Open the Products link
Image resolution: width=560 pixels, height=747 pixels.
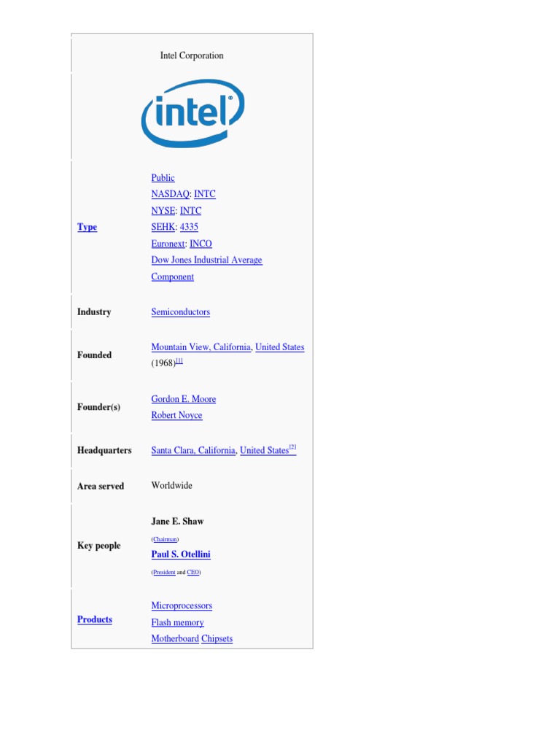(95, 619)
